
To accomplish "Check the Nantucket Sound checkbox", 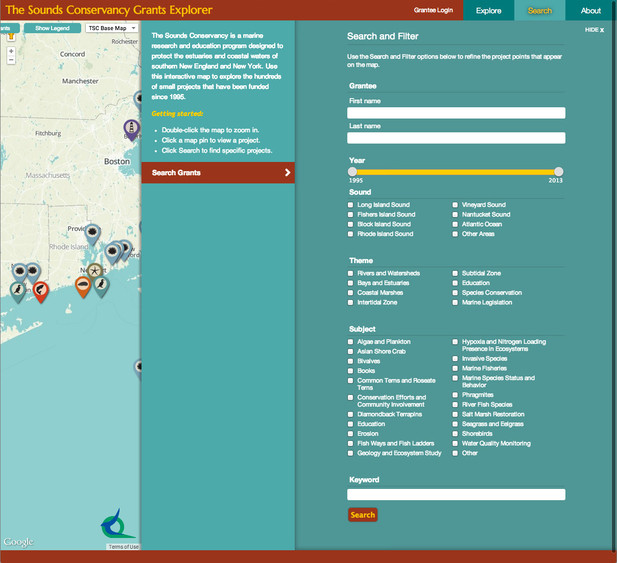I will tap(455, 214).
